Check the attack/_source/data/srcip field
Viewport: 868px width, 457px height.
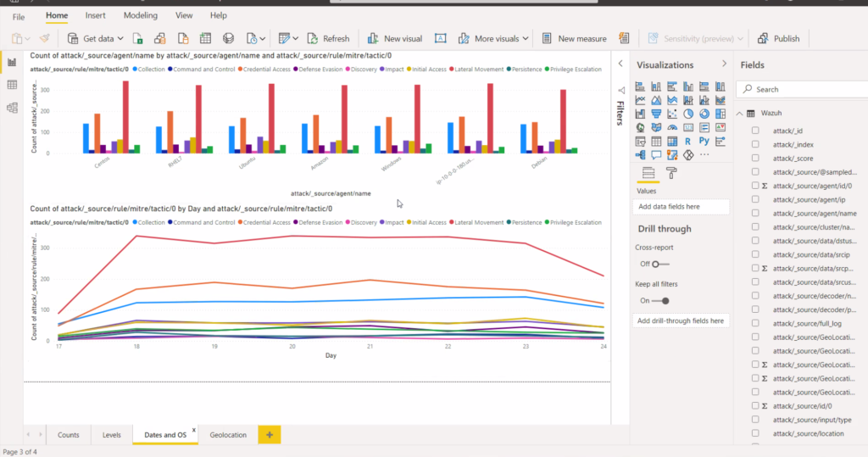(755, 254)
